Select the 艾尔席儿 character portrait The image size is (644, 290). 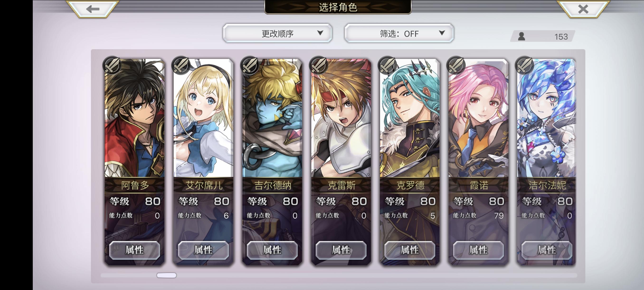[x=203, y=118]
